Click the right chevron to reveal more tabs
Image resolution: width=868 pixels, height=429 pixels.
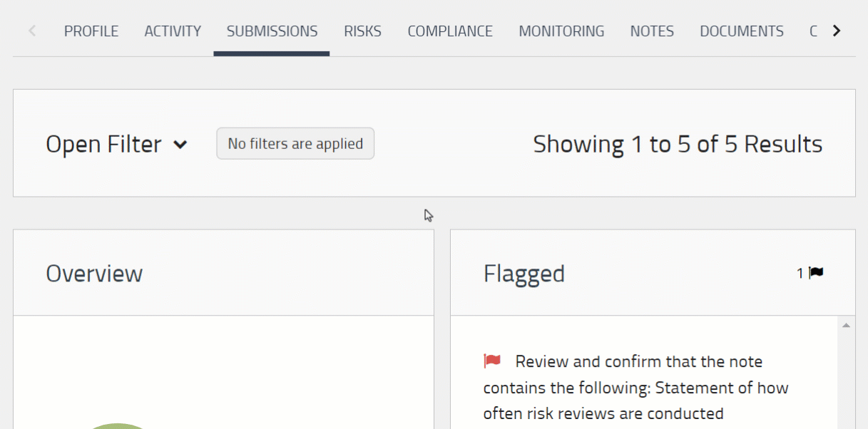tap(836, 31)
